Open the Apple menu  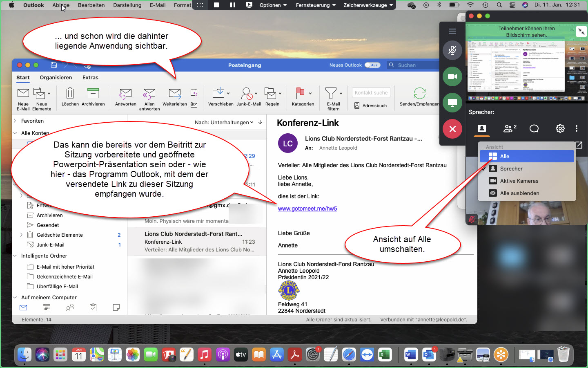[11, 5]
